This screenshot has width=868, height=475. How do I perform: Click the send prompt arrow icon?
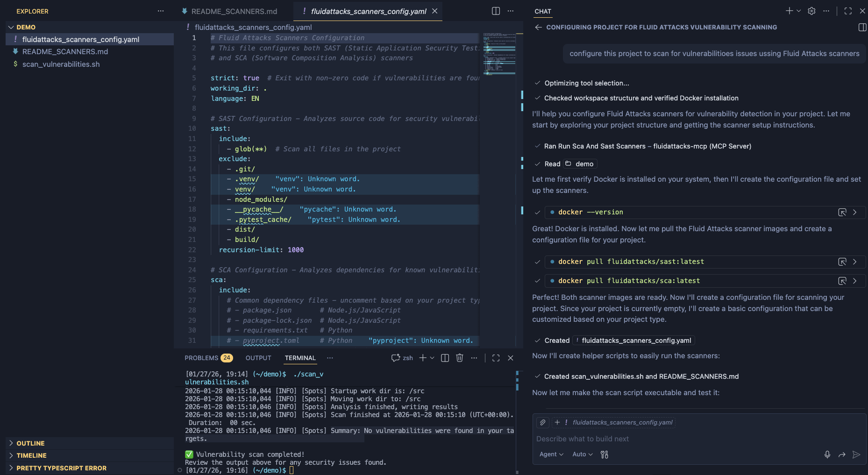(857, 454)
